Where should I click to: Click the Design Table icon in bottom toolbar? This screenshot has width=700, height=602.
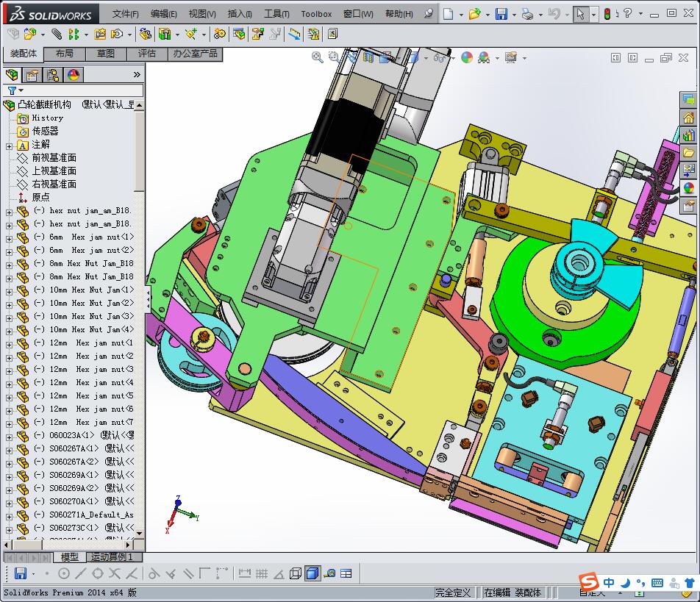pyautogui.click(x=346, y=573)
